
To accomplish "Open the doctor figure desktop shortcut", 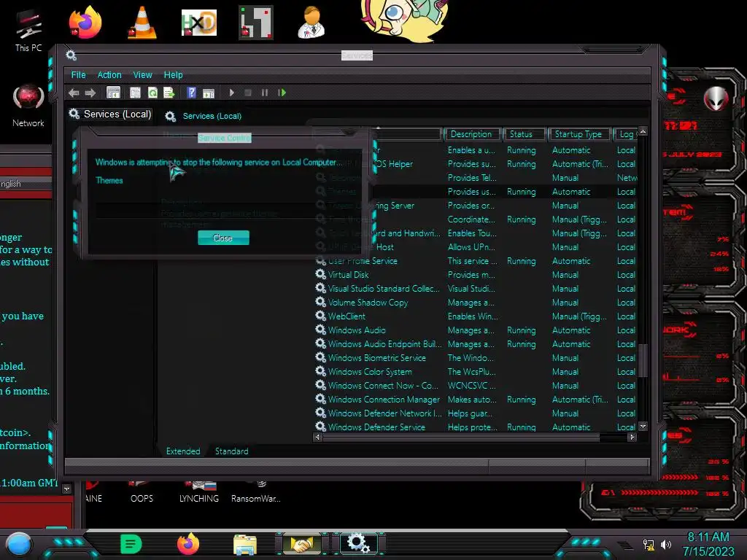I will (311, 22).
